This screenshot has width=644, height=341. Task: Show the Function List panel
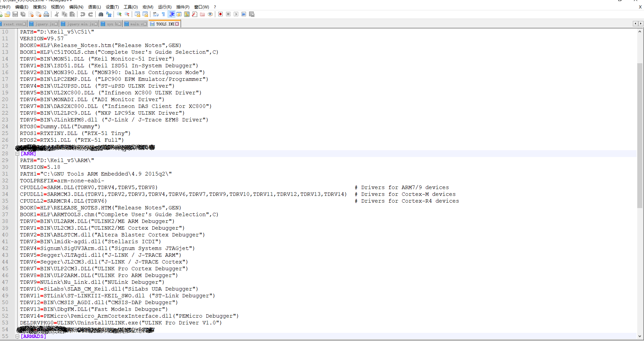pyautogui.click(x=195, y=14)
